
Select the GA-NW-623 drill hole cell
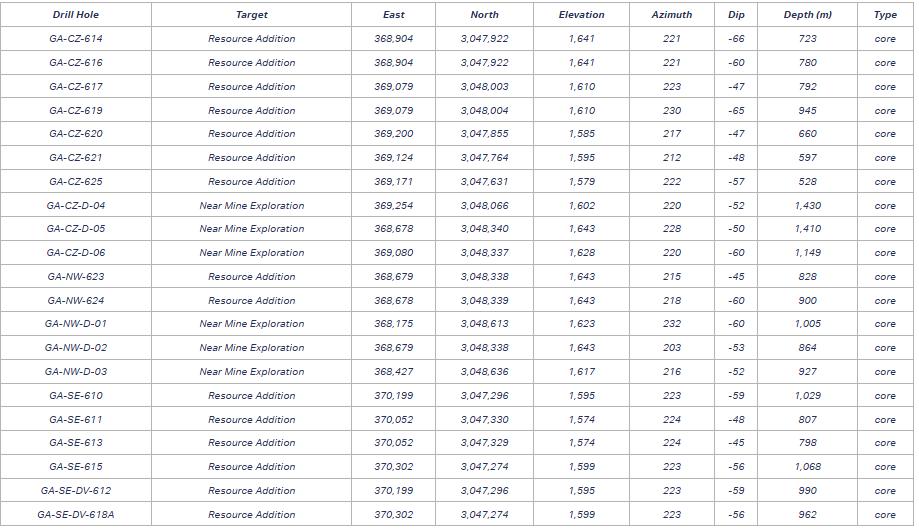(76, 277)
